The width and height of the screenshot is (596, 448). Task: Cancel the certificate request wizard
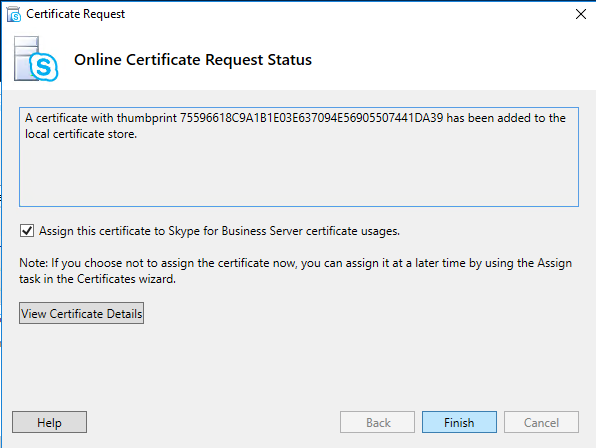(x=541, y=422)
